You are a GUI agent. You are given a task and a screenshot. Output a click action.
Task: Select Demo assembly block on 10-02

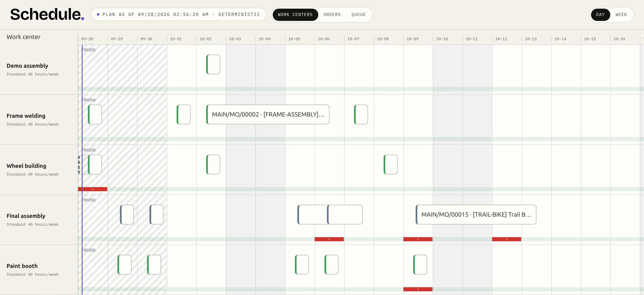pyautogui.click(x=213, y=64)
